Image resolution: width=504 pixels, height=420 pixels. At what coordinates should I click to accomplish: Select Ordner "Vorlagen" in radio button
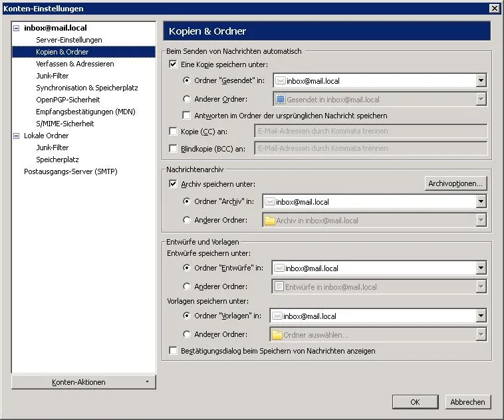tap(186, 316)
